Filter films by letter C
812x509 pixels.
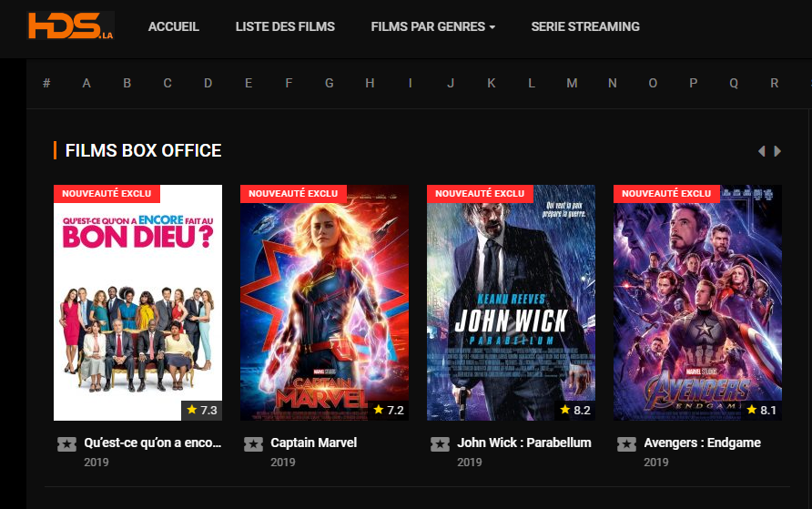[x=167, y=83]
